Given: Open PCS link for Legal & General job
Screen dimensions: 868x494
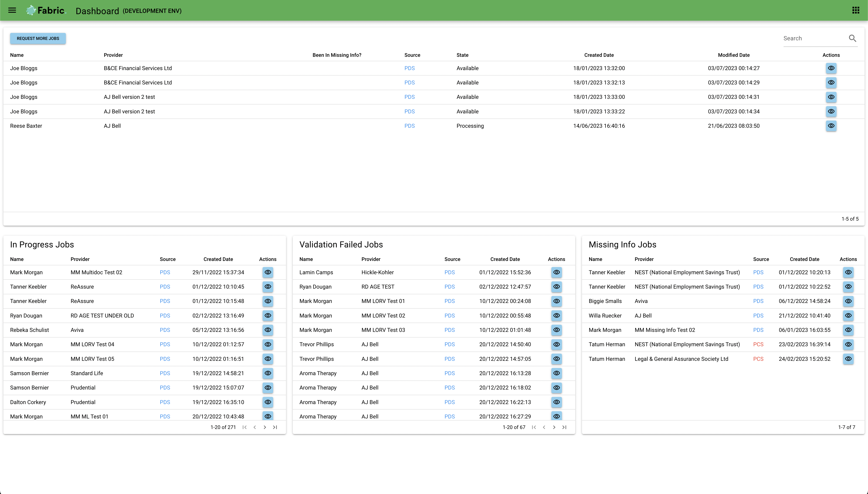Looking at the screenshot, I should click(758, 359).
